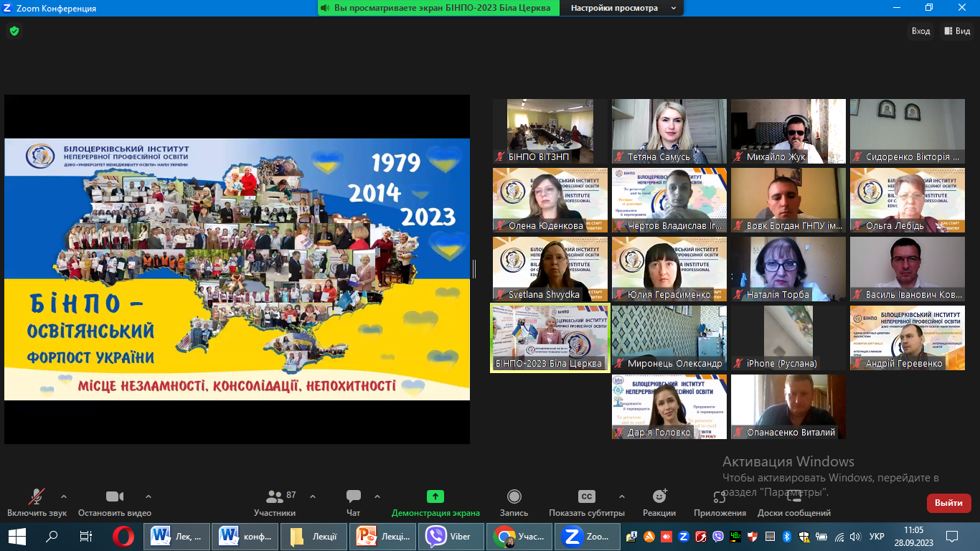Open the Вид layout menu
980x551 pixels.
pos(957,31)
